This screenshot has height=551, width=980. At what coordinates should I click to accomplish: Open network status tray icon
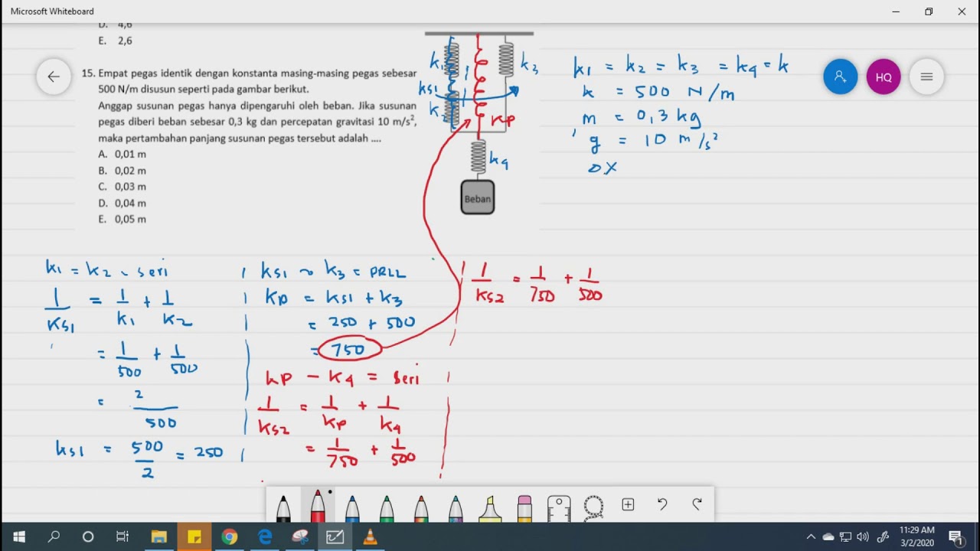pyautogui.click(x=846, y=536)
